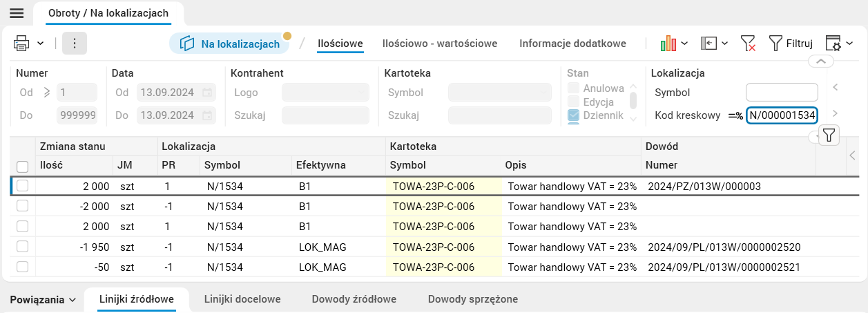
Task: Click the Filtruj button
Action: point(791,44)
